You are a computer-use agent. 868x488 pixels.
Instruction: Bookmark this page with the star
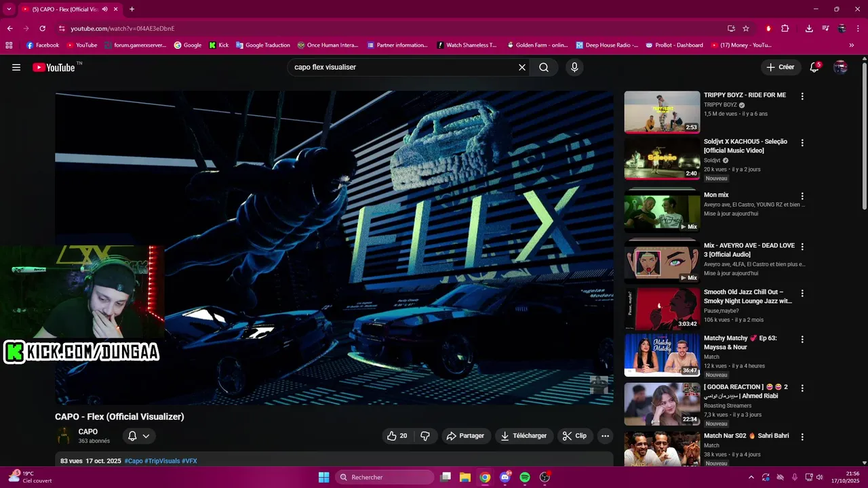click(x=746, y=28)
